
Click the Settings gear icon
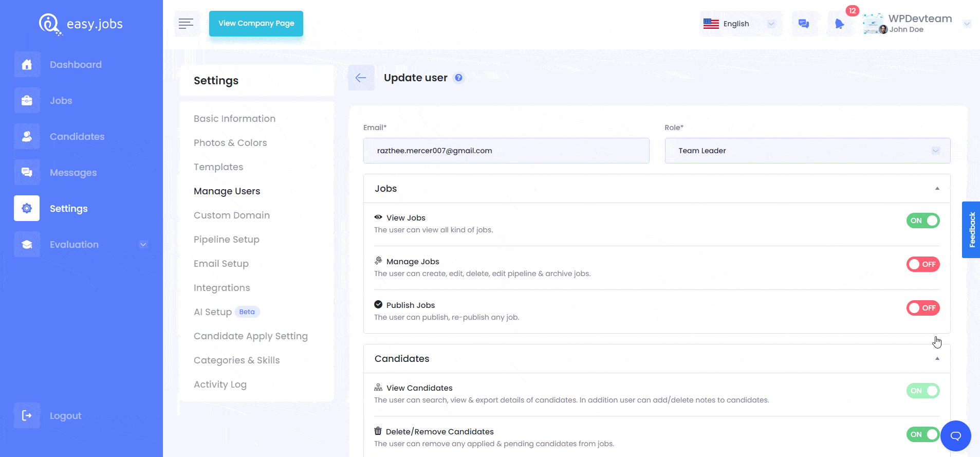(27, 208)
